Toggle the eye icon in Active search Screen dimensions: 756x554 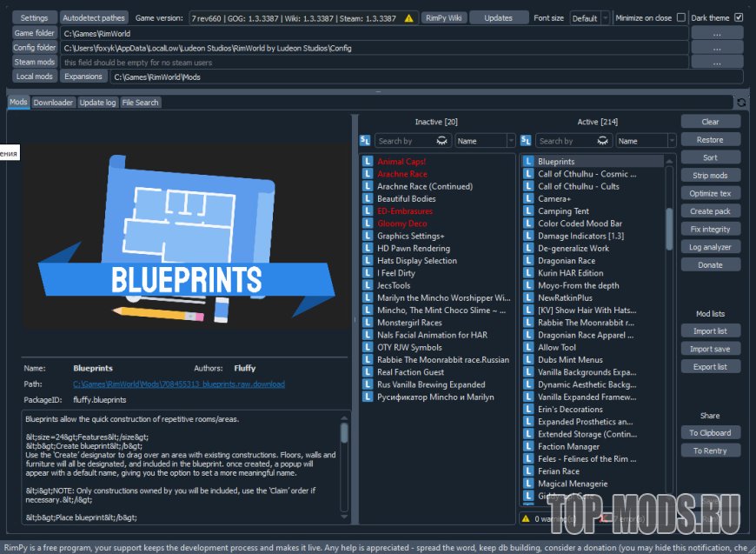point(603,141)
